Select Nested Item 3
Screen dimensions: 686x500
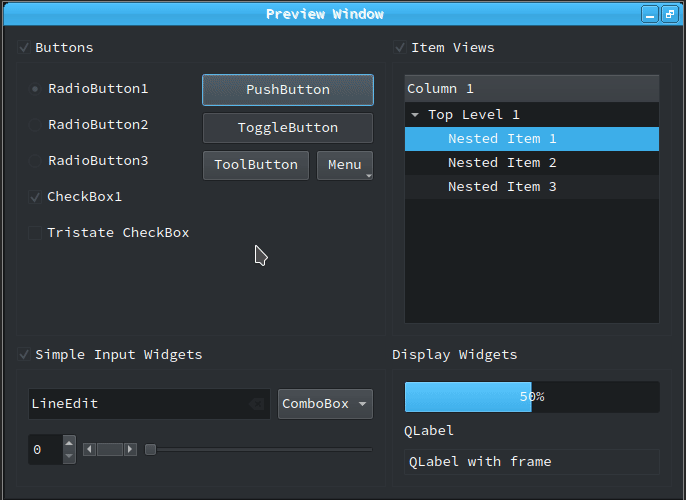(x=532, y=187)
